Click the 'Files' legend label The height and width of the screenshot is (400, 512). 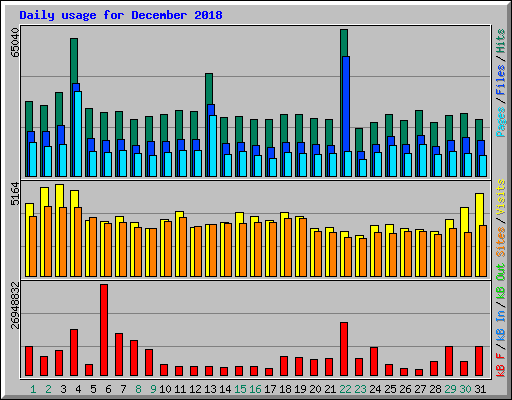tap(501, 80)
